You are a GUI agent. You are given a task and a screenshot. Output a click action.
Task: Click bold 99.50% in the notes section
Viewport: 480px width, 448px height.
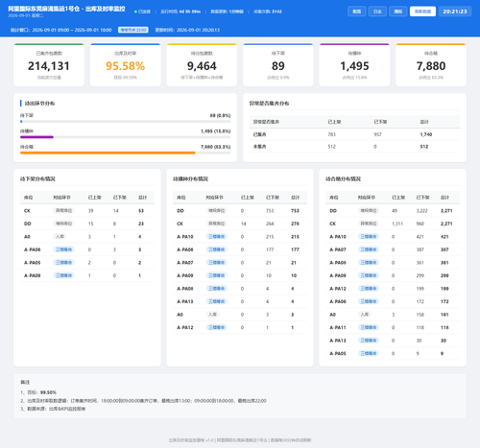tap(48, 392)
